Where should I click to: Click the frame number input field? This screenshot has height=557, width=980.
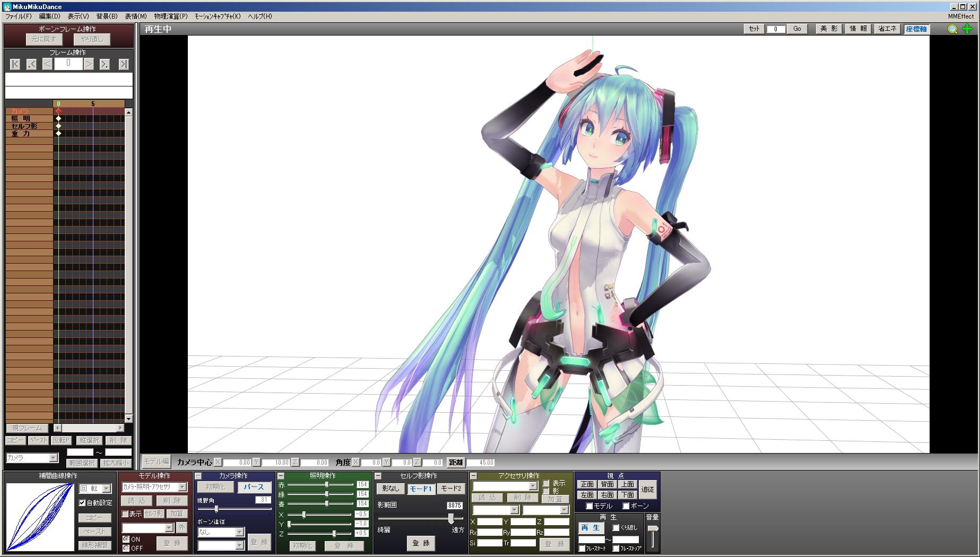(68, 64)
